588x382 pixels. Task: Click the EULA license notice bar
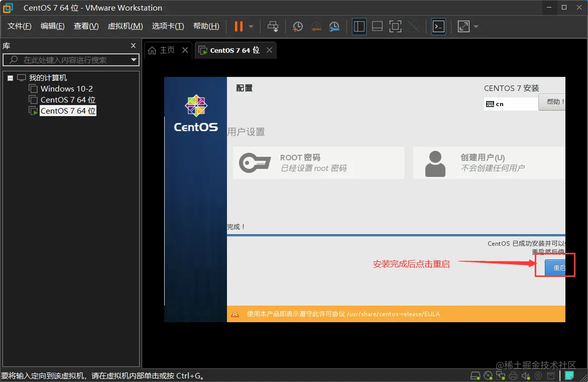(396, 314)
